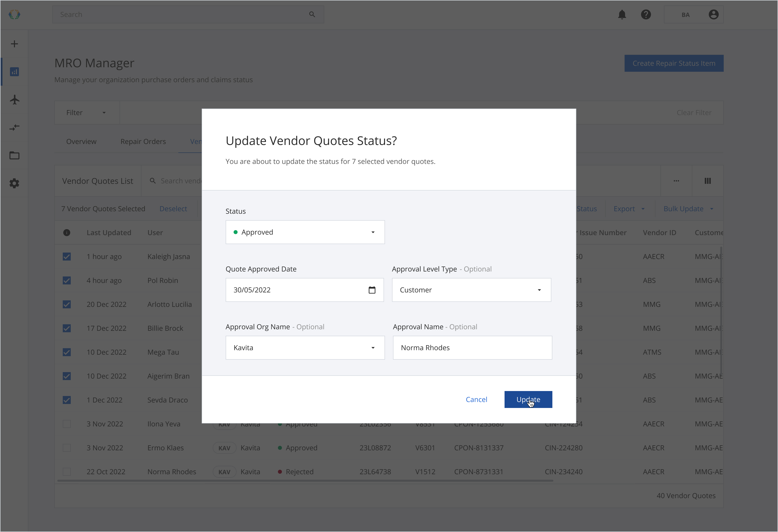Open the settings gear in sidebar
Image resolution: width=778 pixels, height=532 pixels.
click(x=14, y=183)
